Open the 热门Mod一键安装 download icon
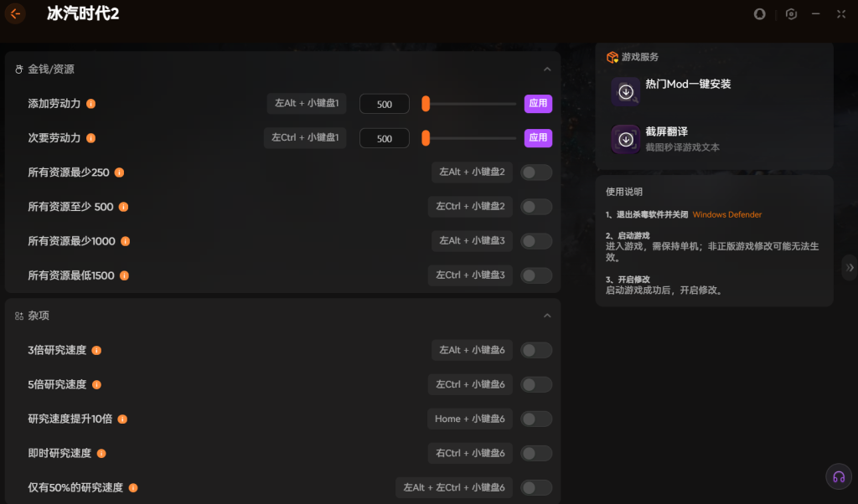Viewport: 858px width, 504px height. click(x=625, y=91)
